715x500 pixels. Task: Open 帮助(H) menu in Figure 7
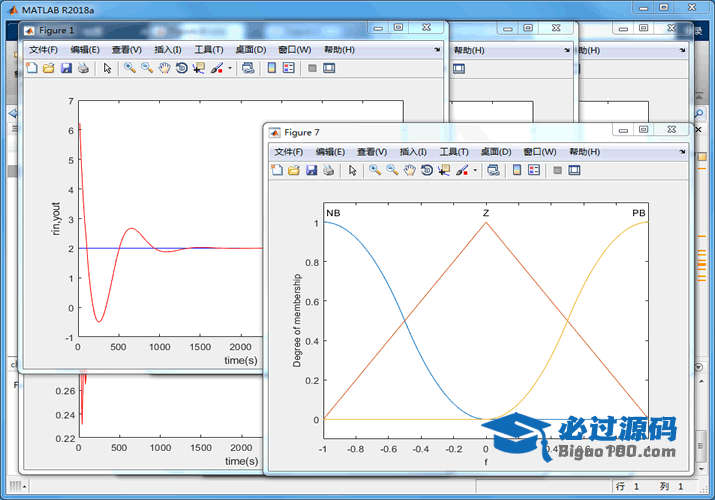pyautogui.click(x=585, y=152)
